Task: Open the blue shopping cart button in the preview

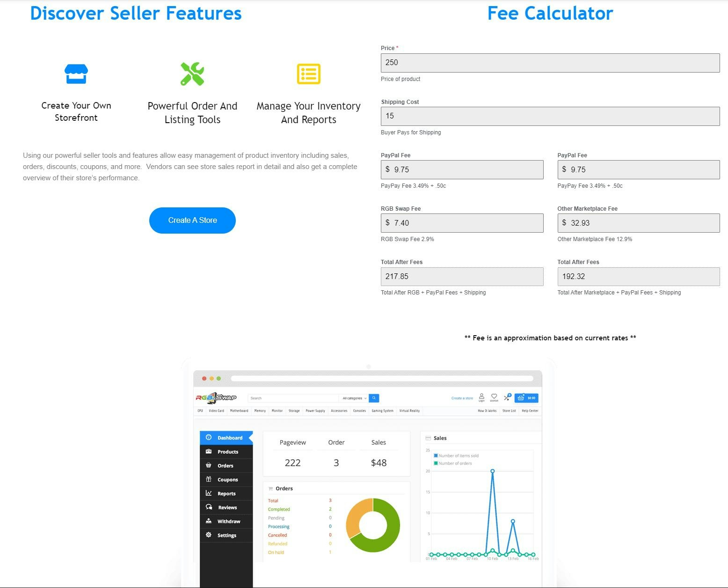Action: point(526,398)
